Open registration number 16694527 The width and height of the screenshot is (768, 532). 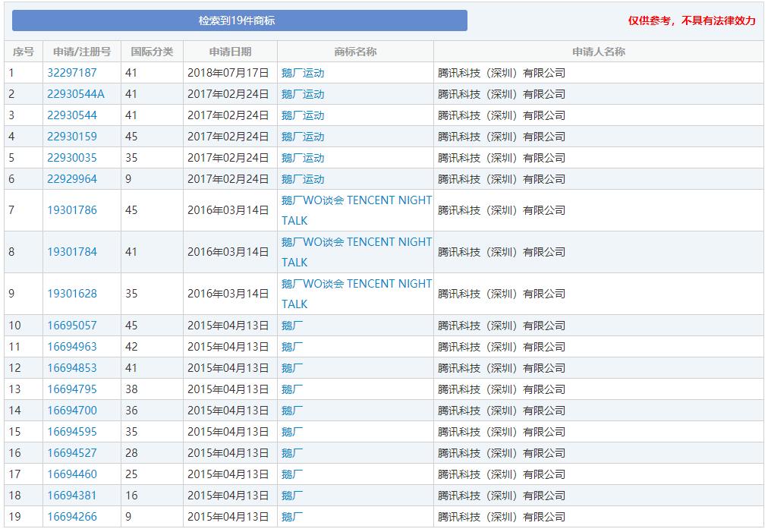tap(72, 453)
